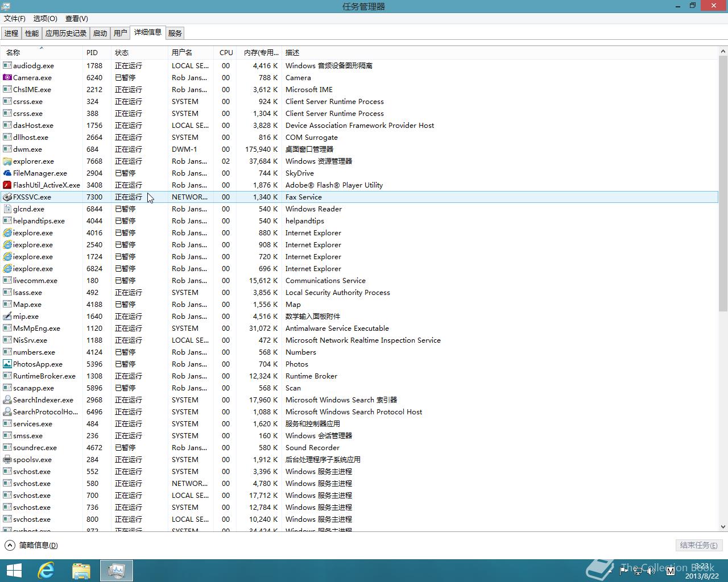The width and height of the screenshot is (728, 582).
Task: Sort by the PID column header
Action: pyautogui.click(x=97, y=52)
